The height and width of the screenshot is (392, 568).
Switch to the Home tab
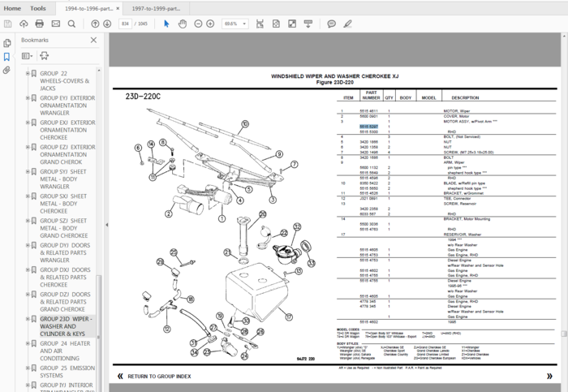point(12,8)
